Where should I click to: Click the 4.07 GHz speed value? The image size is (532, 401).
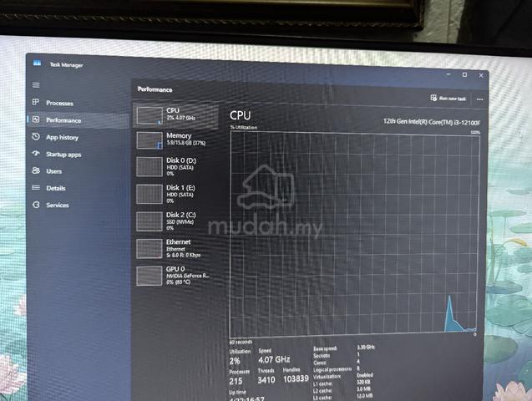coord(274,359)
